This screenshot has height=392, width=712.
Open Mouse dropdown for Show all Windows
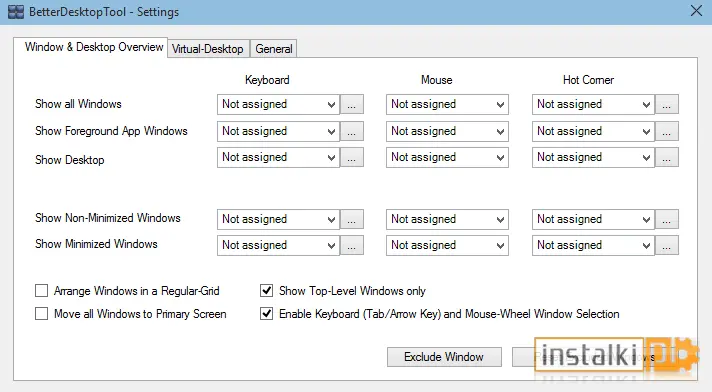[x=447, y=104]
